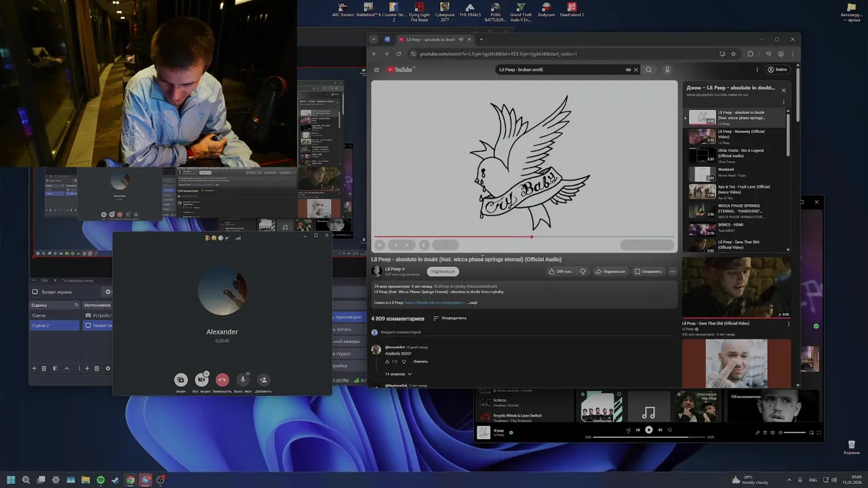This screenshot has width=868, height=488.
Task: Start YouTube voice search microphone
Action: point(667,69)
